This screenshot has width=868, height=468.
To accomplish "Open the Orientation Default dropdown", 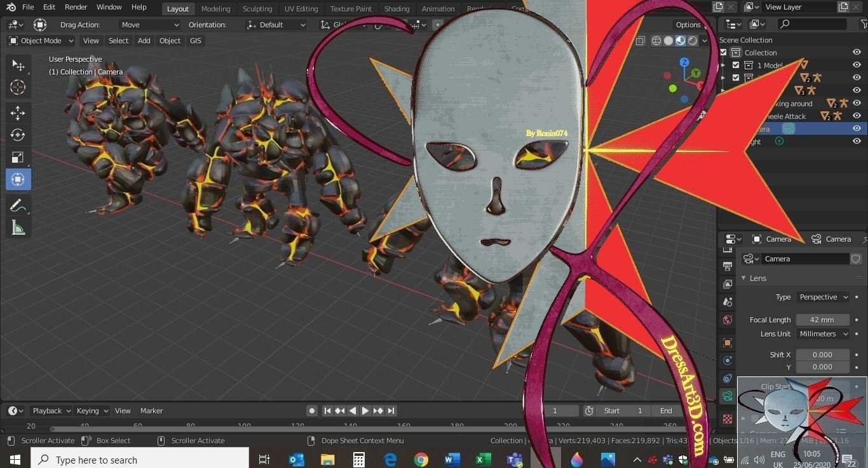I will (x=275, y=25).
